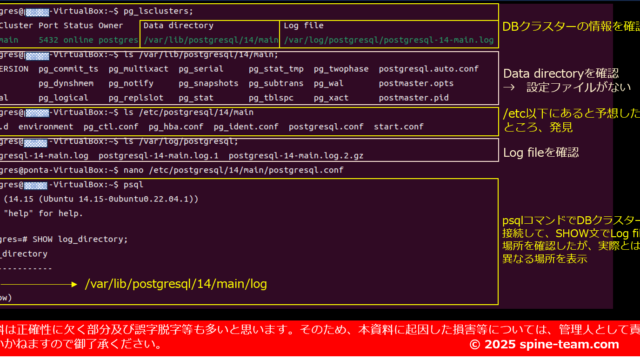Select the 'pg_hba.conf' file name
The width and height of the screenshot is (640, 360).
tap(176, 127)
